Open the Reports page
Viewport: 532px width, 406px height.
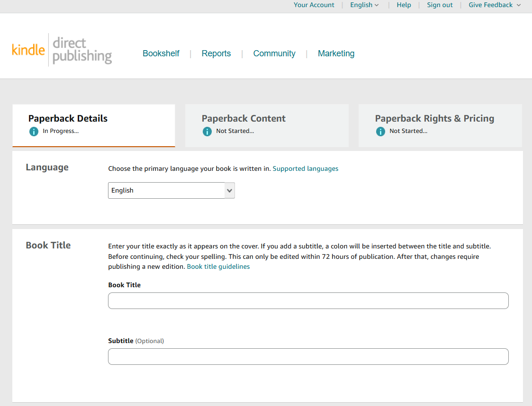coord(216,53)
